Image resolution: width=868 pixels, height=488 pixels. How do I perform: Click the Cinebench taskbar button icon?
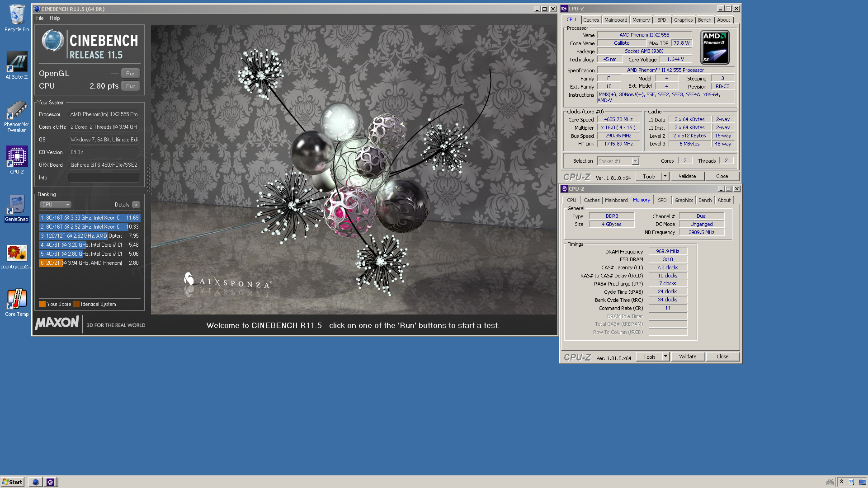35,482
